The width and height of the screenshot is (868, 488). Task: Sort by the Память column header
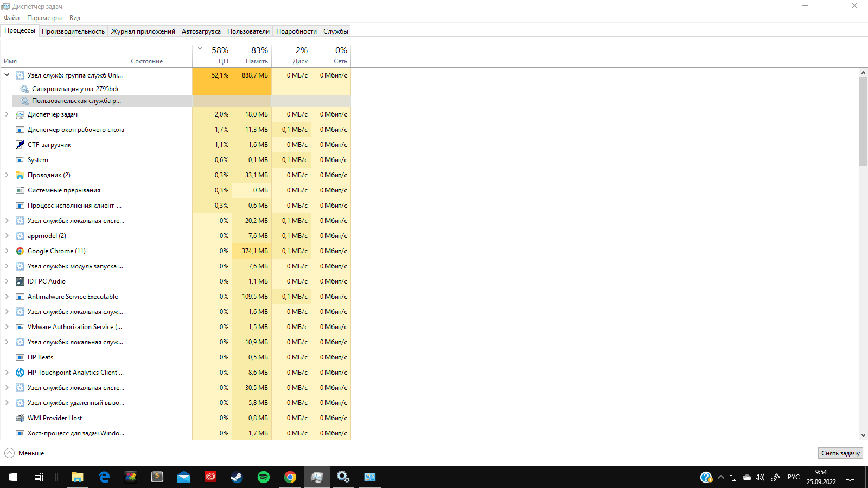click(x=252, y=55)
